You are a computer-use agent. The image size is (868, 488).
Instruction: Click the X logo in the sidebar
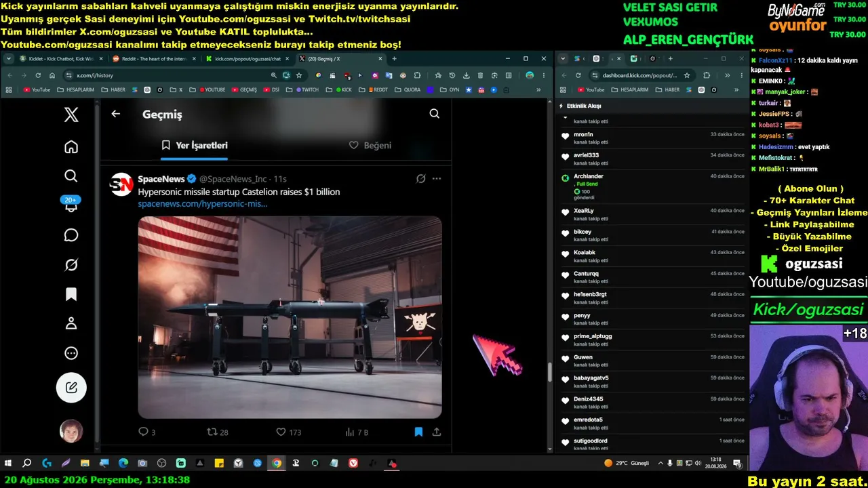71,115
